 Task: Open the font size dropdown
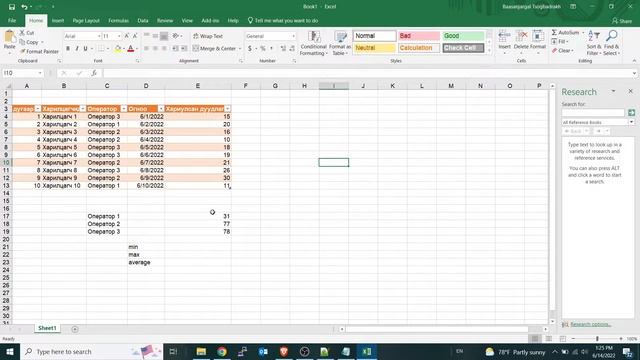(x=119, y=36)
